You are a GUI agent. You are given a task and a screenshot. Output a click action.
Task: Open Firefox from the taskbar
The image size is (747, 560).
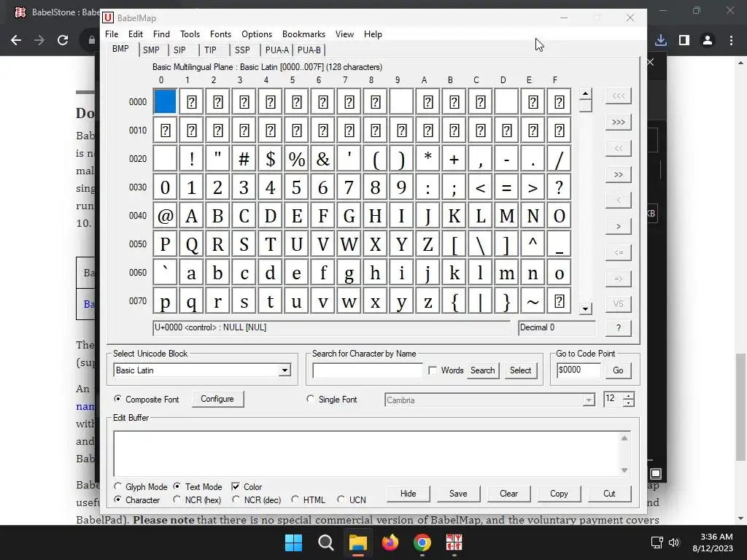click(x=390, y=542)
